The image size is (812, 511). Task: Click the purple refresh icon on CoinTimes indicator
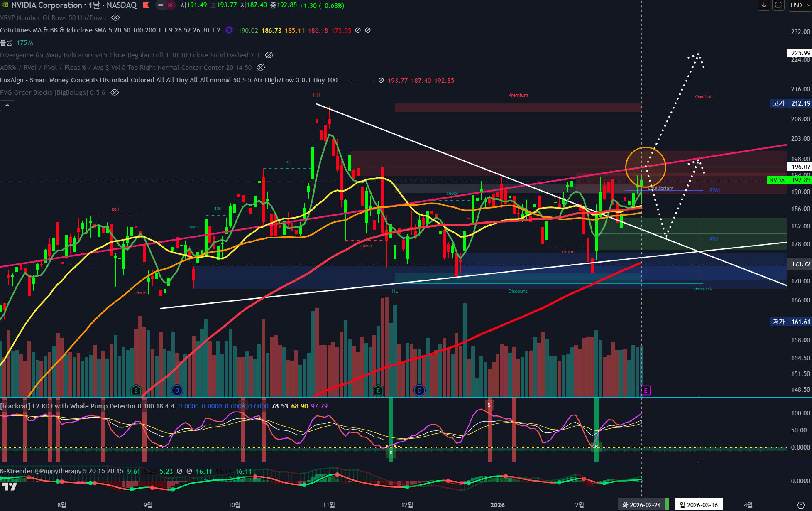click(229, 30)
